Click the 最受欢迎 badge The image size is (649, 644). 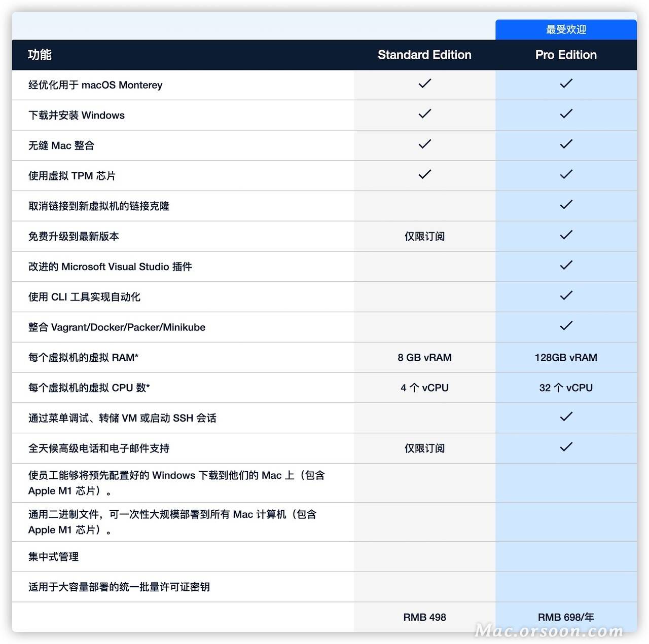click(566, 29)
